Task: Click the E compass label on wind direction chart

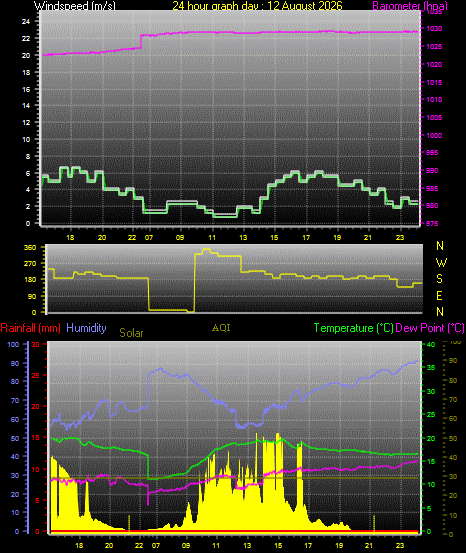Action: (439, 296)
